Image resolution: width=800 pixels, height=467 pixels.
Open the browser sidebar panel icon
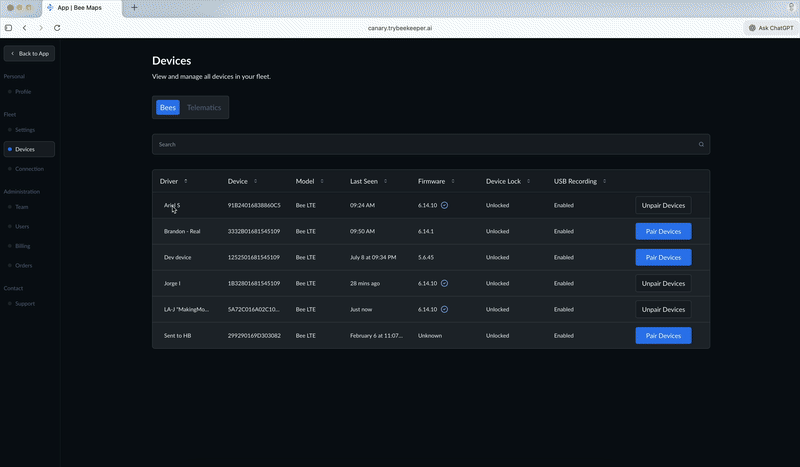point(9,28)
